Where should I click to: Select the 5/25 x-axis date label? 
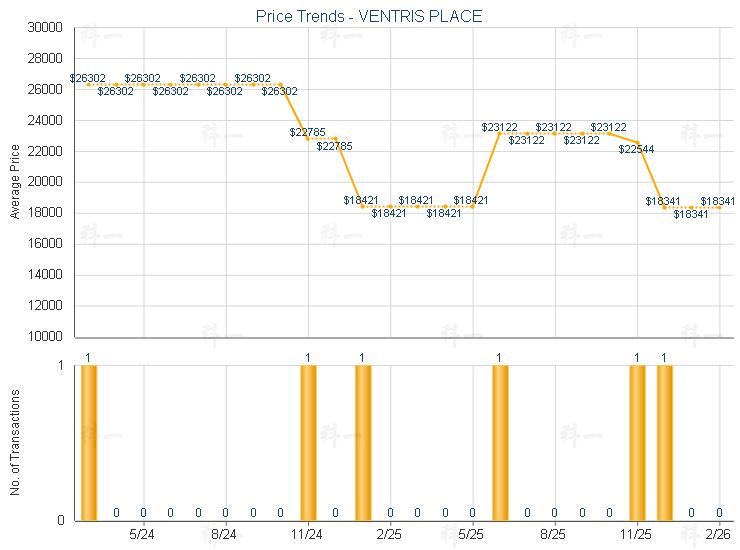472,535
